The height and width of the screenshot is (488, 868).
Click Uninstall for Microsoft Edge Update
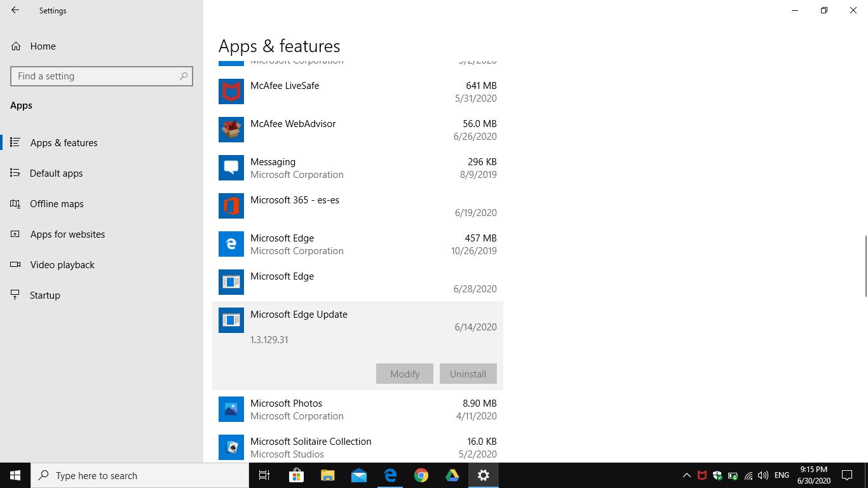pyautogui.click(x=468, y=374)
